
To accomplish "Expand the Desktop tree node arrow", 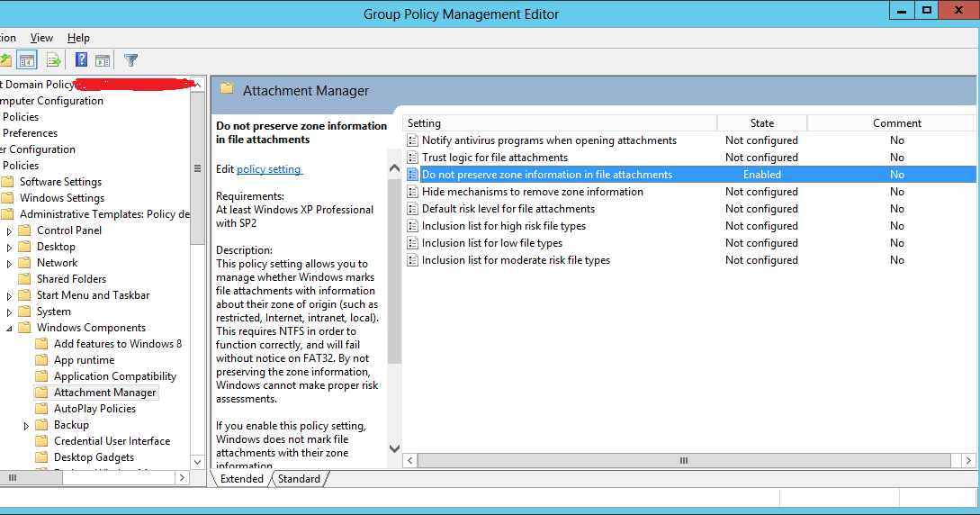I will [9, 248].
